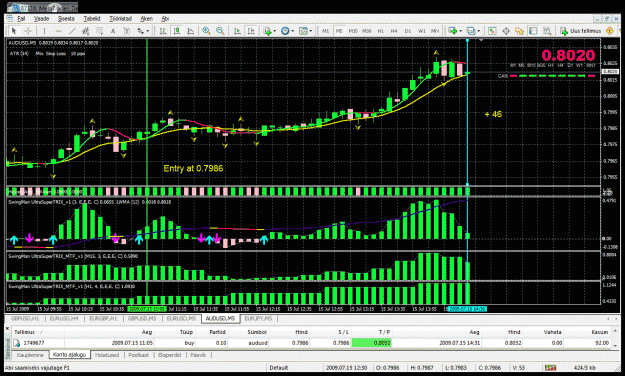Toggle the Terminal panel icon
The height and width of the screenshot is (376, 625).
(x=533, y=31)
